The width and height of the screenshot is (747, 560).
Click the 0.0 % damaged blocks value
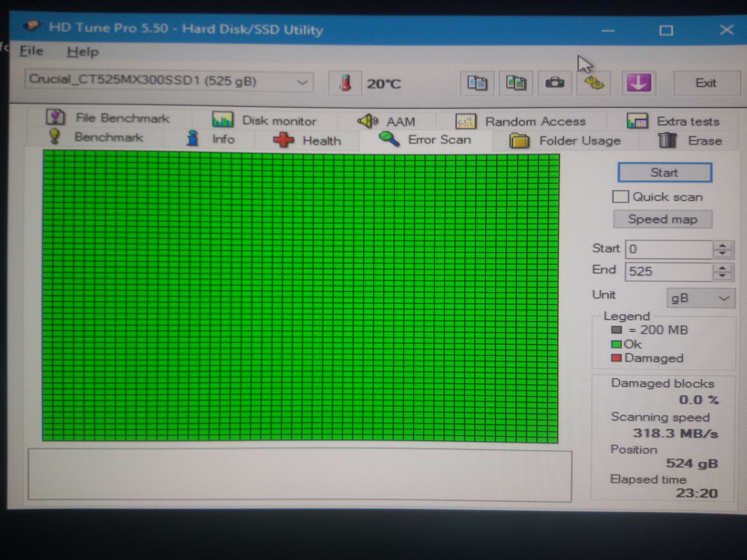coord(699,400)
